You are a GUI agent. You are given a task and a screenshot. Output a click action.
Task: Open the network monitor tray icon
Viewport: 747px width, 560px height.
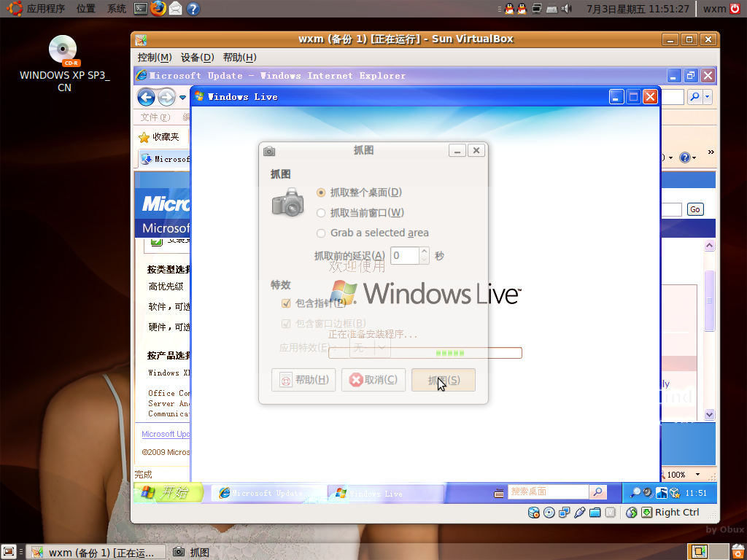tap(537, 9)
